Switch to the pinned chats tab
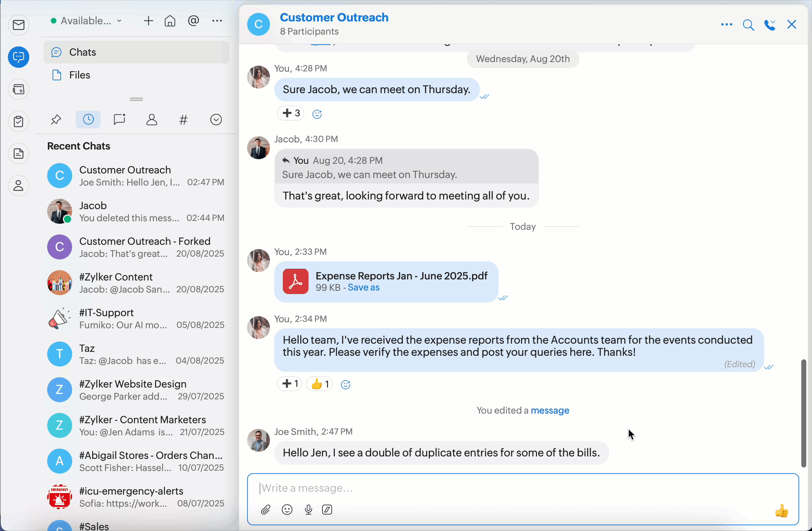The image size is (812, 531). (x=56, y=120)
